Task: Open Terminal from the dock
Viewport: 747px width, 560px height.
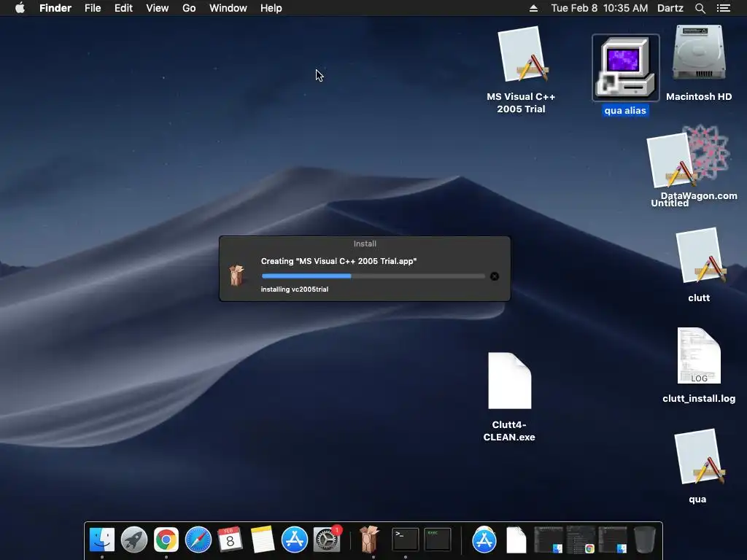Action: (x=406, y=540)
